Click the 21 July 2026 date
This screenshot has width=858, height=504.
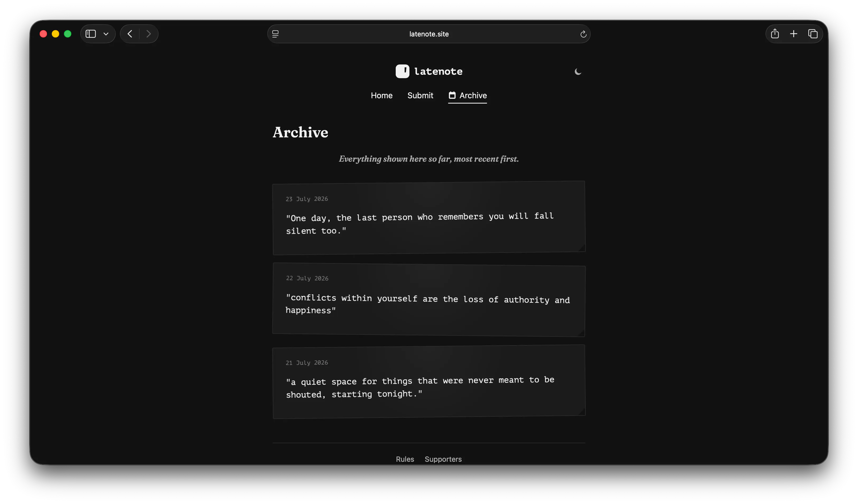[x=307, y=363]
